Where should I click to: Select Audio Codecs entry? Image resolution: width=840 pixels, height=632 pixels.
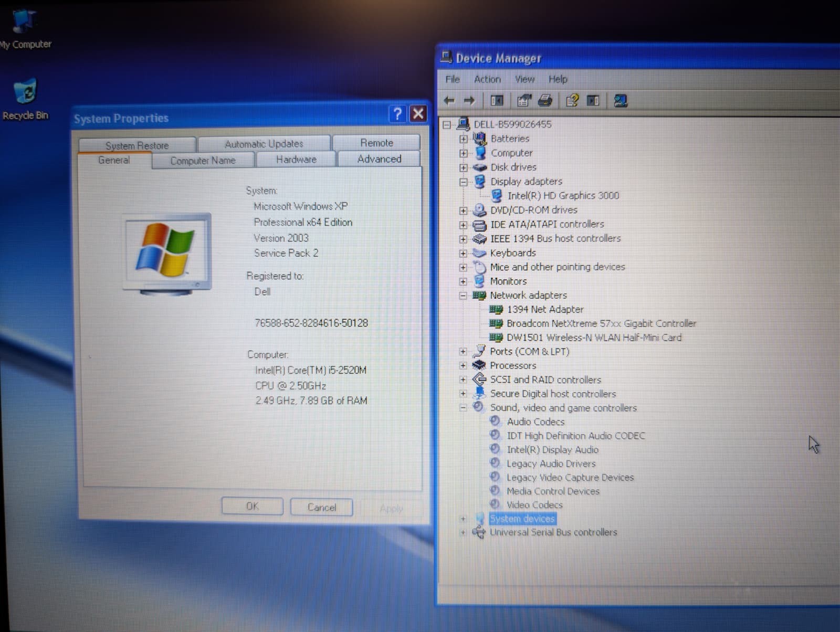535,422
